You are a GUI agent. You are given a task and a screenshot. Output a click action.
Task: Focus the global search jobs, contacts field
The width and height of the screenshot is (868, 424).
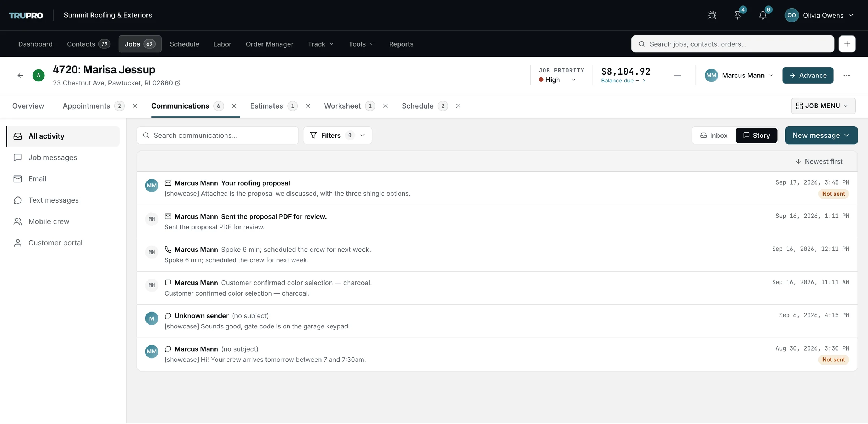pos(733,44)
